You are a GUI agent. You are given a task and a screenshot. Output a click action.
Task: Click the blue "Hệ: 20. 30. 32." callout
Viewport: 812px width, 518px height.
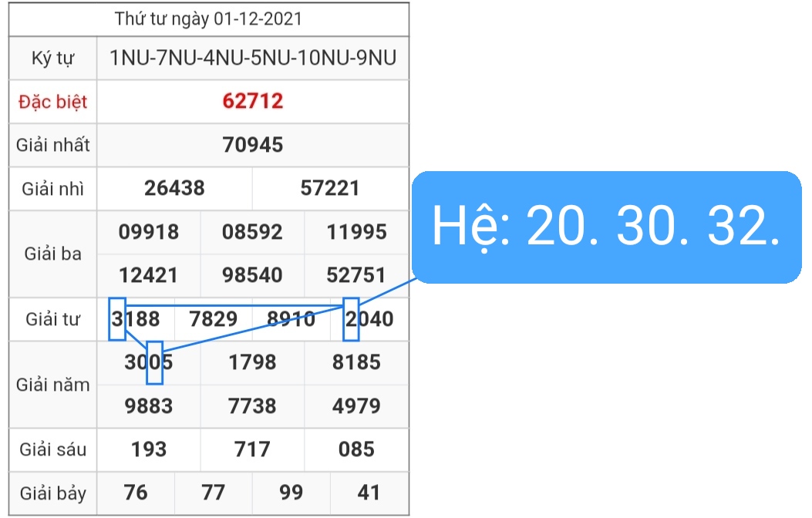[x=606, y=227]
